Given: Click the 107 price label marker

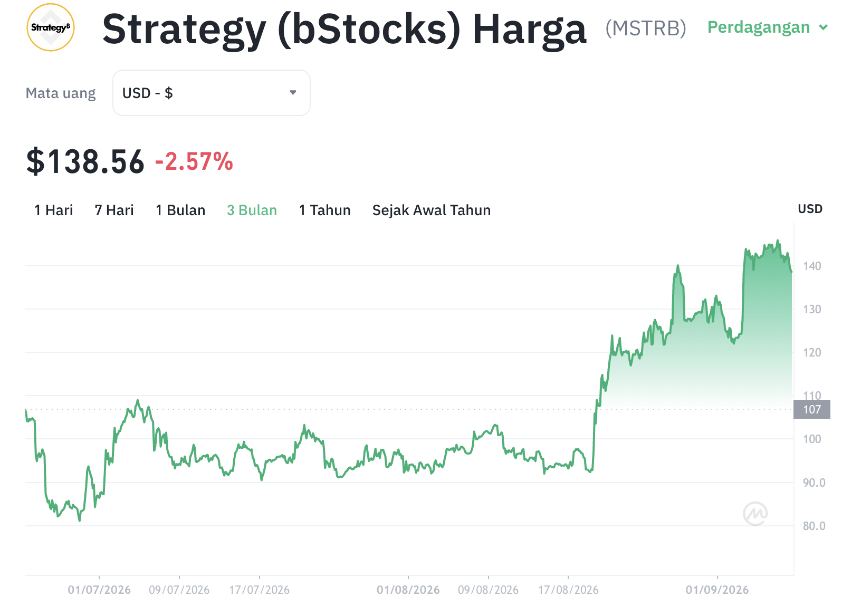Looking at the screenshot, I should click(812, 409).
